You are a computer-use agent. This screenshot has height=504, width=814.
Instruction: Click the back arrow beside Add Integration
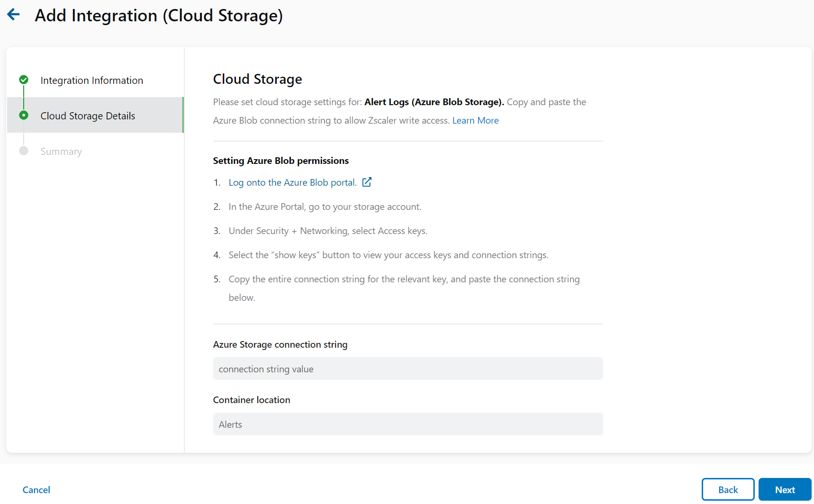click(13, 14)
